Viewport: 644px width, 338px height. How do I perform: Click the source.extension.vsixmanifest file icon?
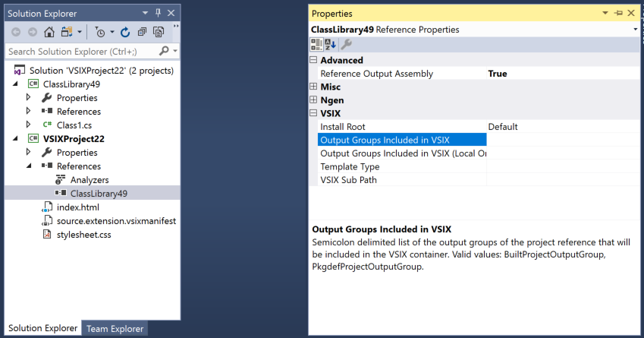pyautogui.click(x=47, y=220)
